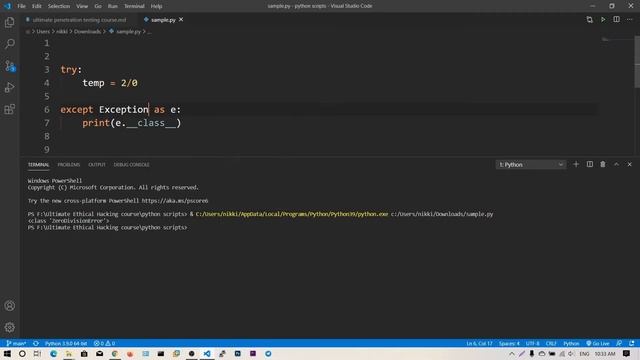Close the sample.py tab
This screenshot has width=640, height=360.
(181, 20)
